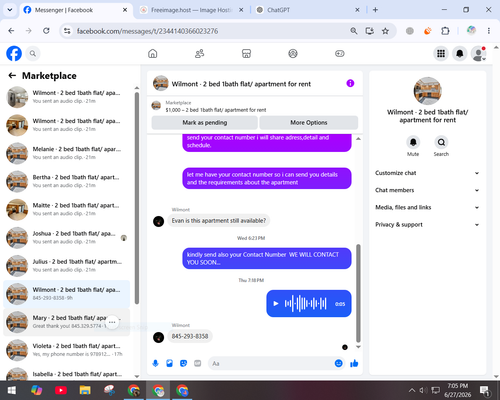Search in conversation using Search icon

441,142
